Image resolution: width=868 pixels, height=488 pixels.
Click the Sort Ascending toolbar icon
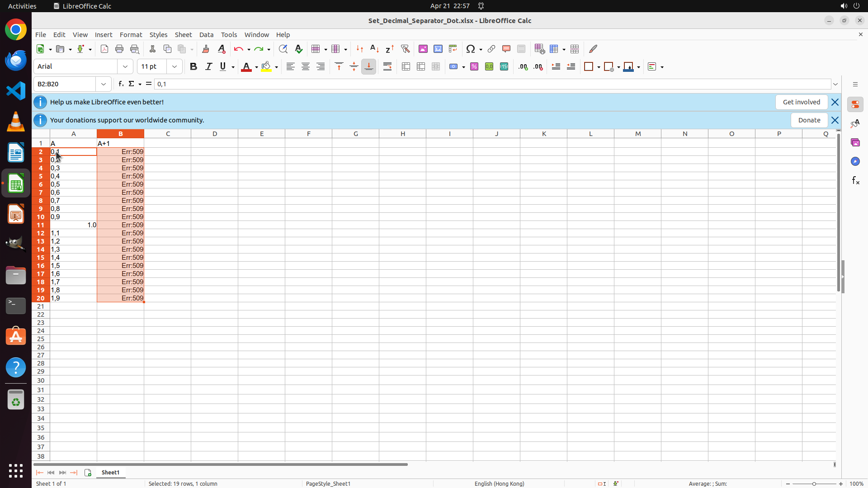point(374,49)
